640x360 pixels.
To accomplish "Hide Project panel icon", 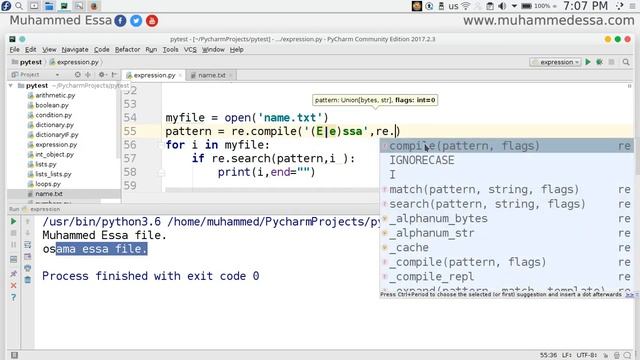I will click(x=114, y=75).
